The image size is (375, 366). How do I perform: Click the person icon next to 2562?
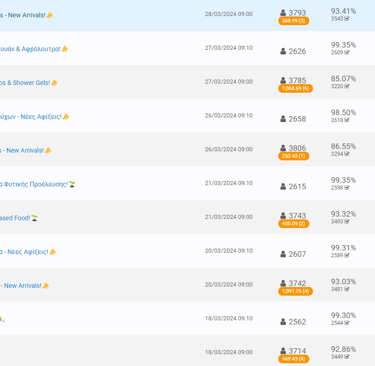[x=283, y=322]
